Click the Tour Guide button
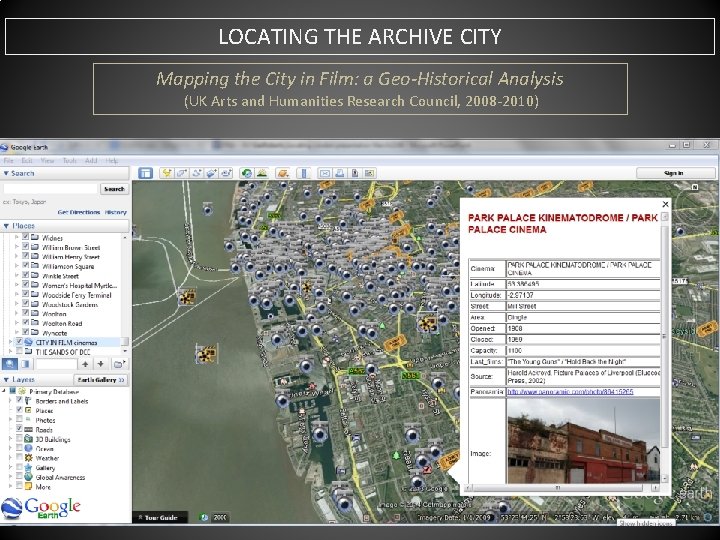720x540 pixels. (159, 518)
